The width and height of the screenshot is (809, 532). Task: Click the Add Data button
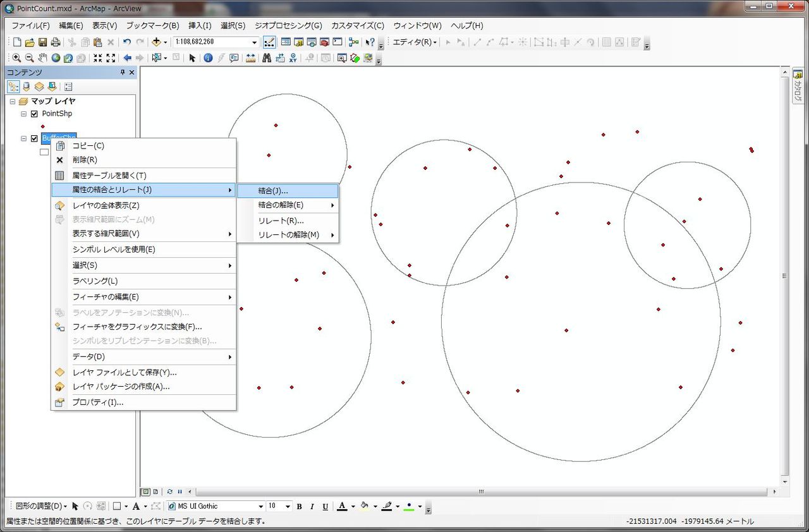[x=157, y=42]
